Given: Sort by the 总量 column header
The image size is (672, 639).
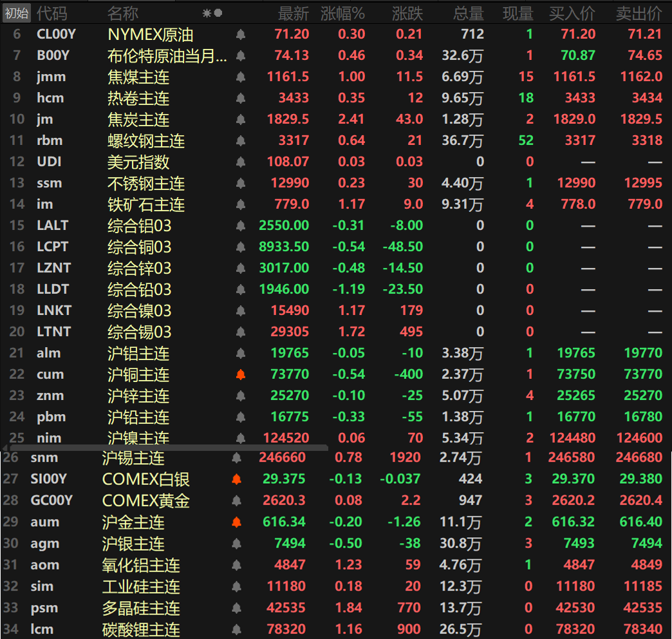Looking at the screenshot, I should click(x=468, y=13).
